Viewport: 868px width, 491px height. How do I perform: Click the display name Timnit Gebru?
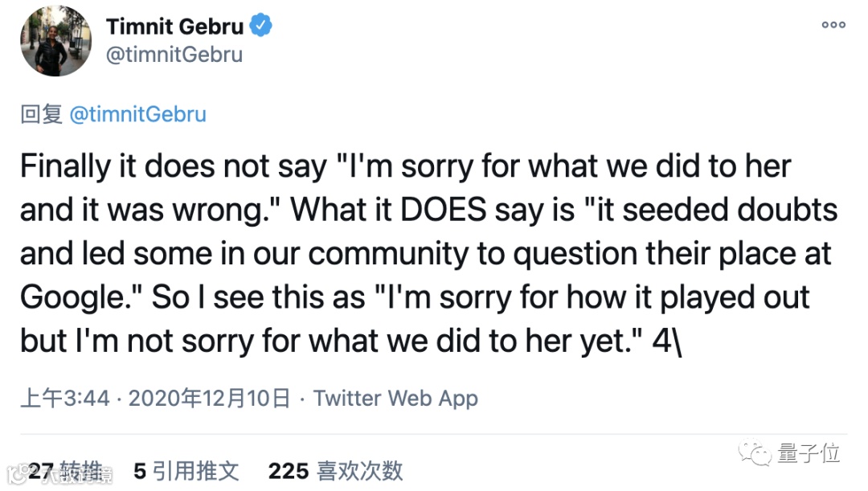tap(174, 26)
